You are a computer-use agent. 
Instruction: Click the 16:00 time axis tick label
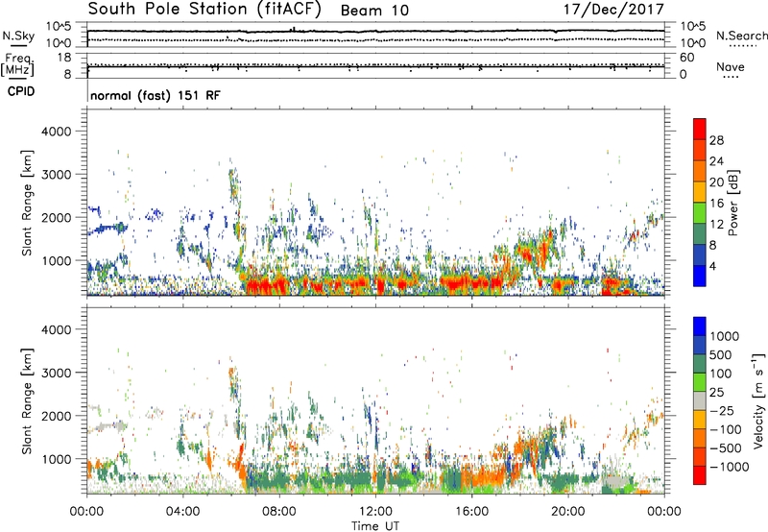[x=471, y=512]
